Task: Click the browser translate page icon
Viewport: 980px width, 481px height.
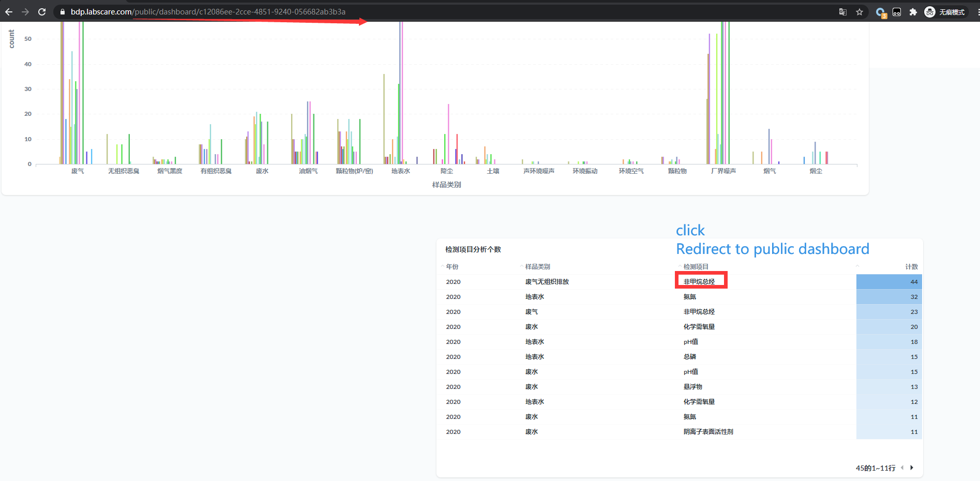Action: (x=843, y=11)
